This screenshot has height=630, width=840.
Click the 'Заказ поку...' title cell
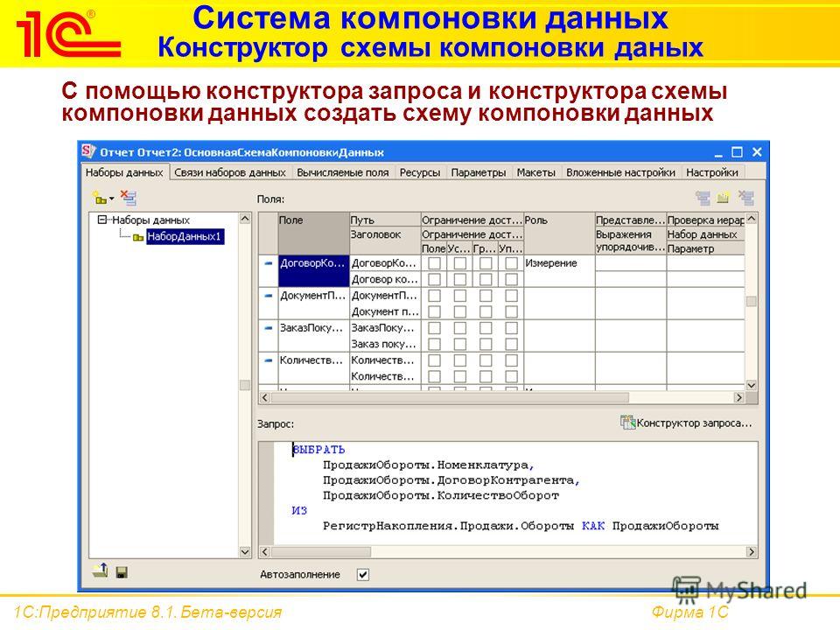(x=385, y=344)
